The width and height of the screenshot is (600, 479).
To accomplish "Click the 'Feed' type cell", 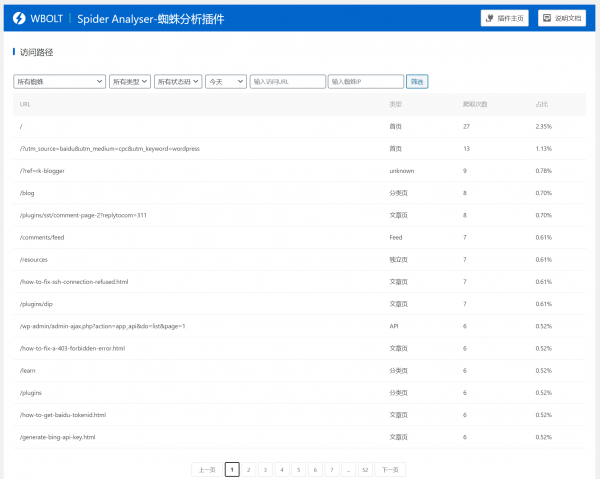I will [396, 237].
